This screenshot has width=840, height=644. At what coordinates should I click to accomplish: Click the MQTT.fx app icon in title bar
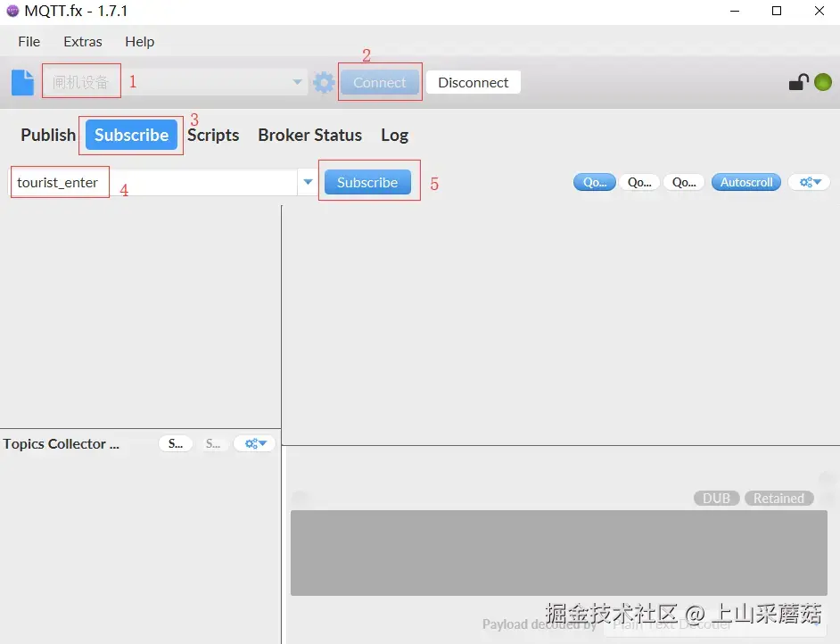click(x=12, y=11)
